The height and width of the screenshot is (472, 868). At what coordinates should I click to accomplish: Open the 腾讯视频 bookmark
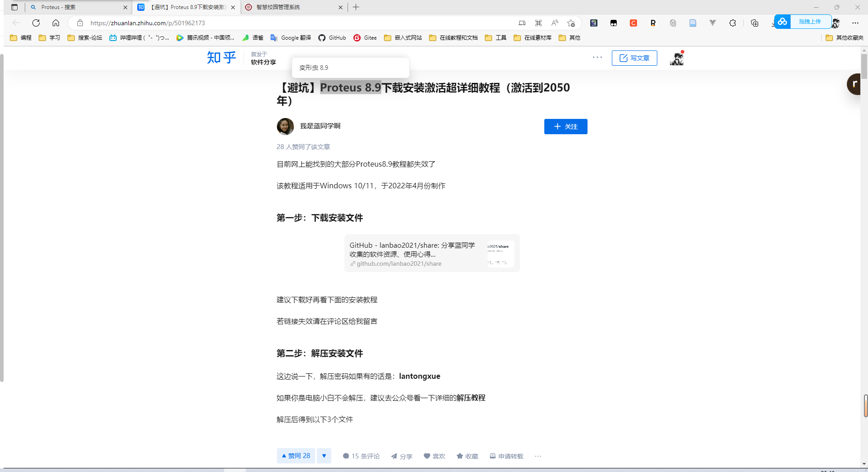pyautogui.click(x=205, y=38)
